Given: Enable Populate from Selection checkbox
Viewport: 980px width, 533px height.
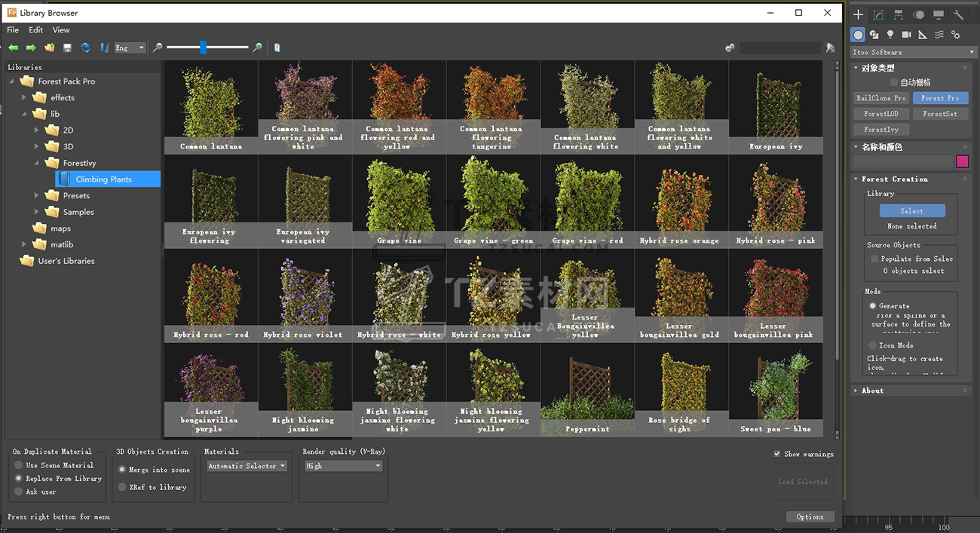Looking at the screenshot, I should click(874, 259).
